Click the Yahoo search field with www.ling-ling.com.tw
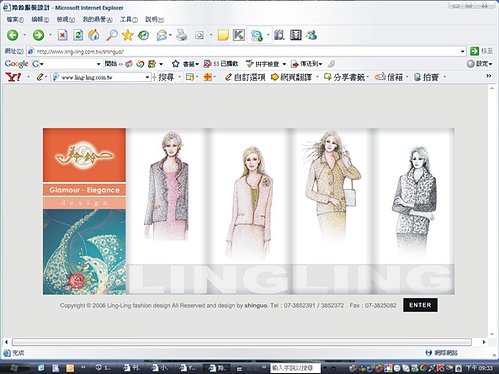This screenshot has width=499, height=374. coord(102,77)
